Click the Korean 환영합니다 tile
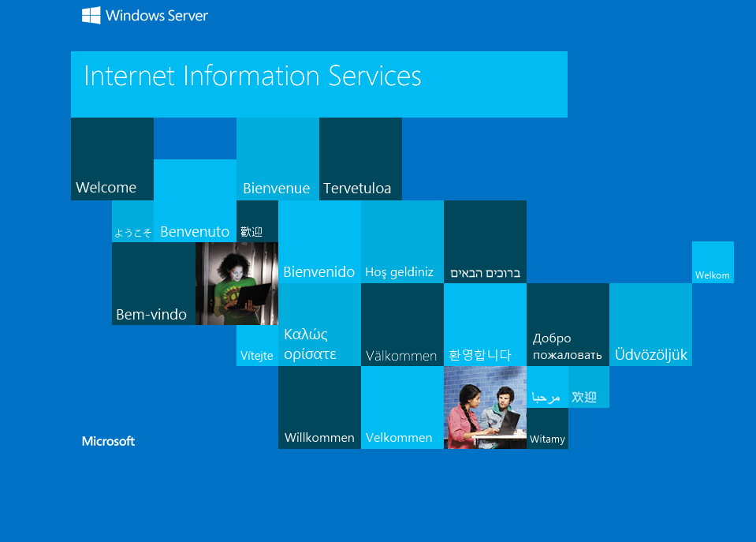 (x=485, y=325)
